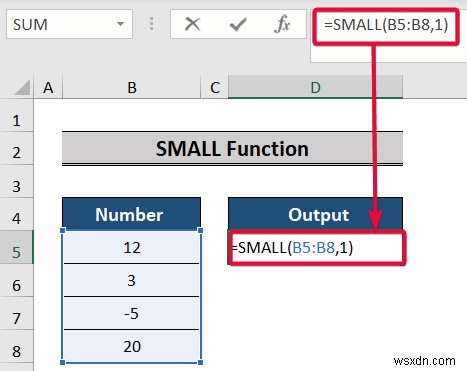The image size is (467, 371).
Task: Cancel formula entry with the X icon
Action: (x=192, y=24)
